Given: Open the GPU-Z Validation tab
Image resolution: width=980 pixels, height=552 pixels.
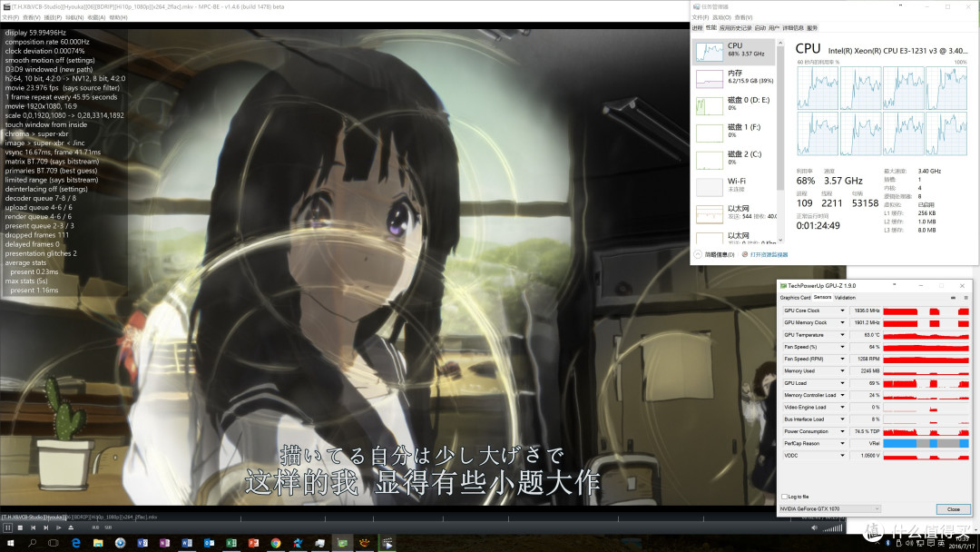Looking at the screenshot, I should pos(845,298).
